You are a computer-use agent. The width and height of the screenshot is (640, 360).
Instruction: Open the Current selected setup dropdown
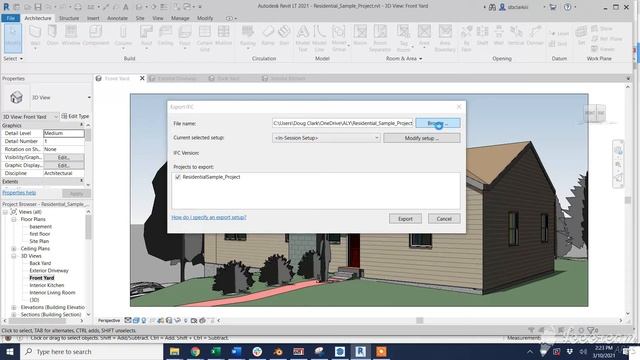point(326,138)
